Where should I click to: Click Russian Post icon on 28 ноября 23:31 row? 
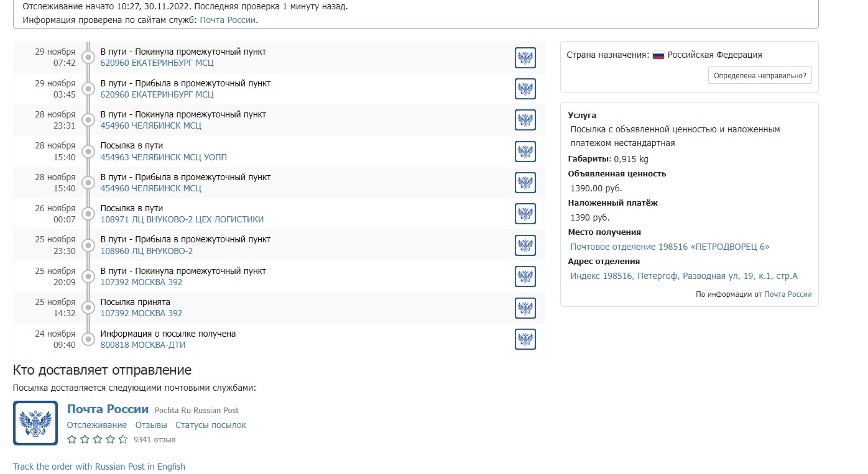coord(525,120)
